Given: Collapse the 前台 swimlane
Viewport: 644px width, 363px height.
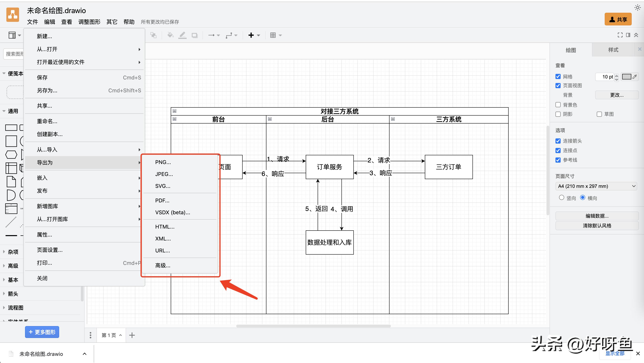Looking at the screenshot, I should click(x=174, y=119).
